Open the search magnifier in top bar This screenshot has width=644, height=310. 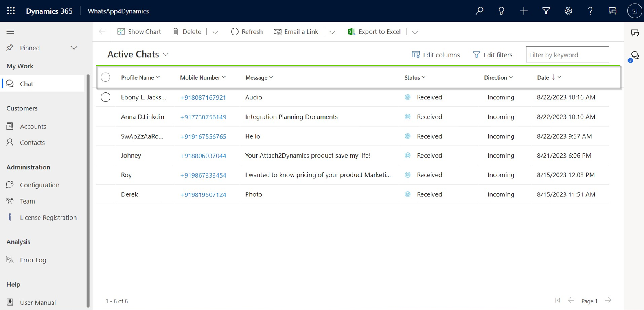(479, 11)
